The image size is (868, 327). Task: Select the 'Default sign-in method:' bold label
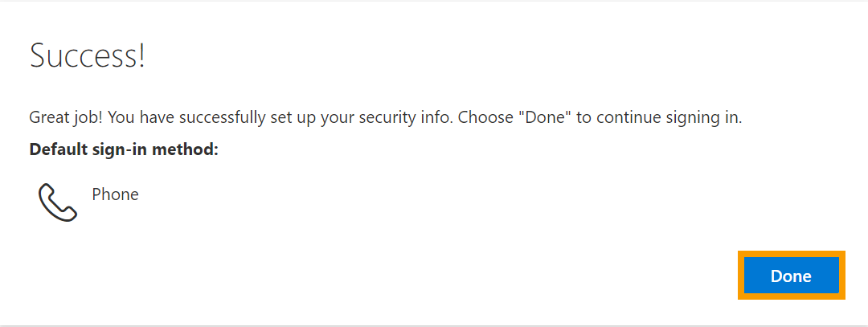click(x=124, y=149)
